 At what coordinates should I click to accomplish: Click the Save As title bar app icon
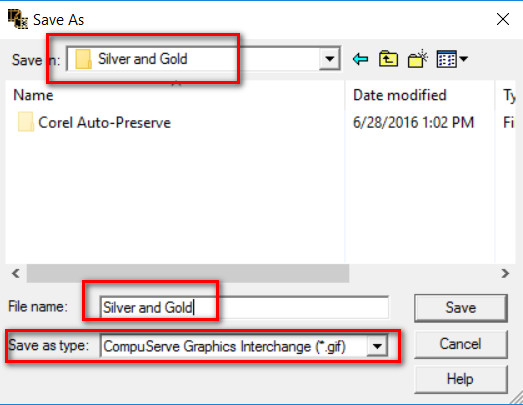click(18, 19)
